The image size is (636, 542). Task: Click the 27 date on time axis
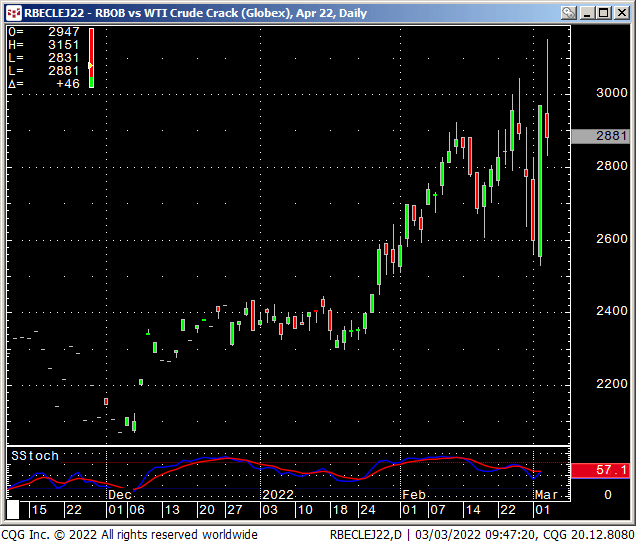point(235,510)
